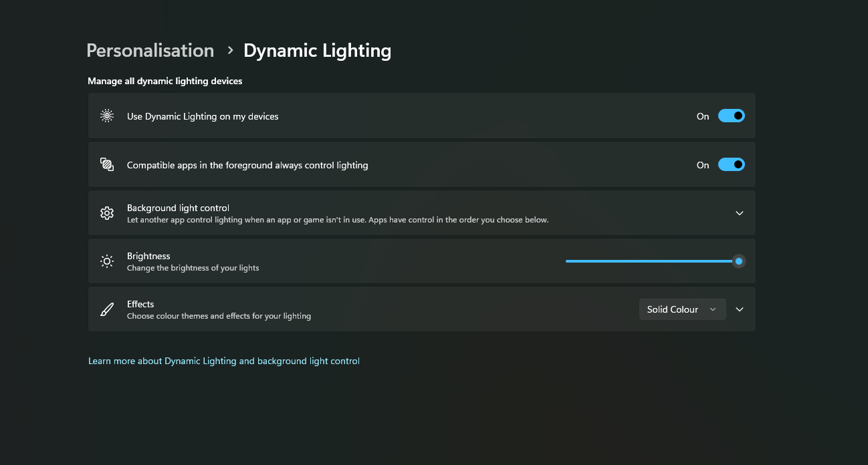
Task: Click the Background light control title
Action: pyautogui.click(x=178, y=208)
